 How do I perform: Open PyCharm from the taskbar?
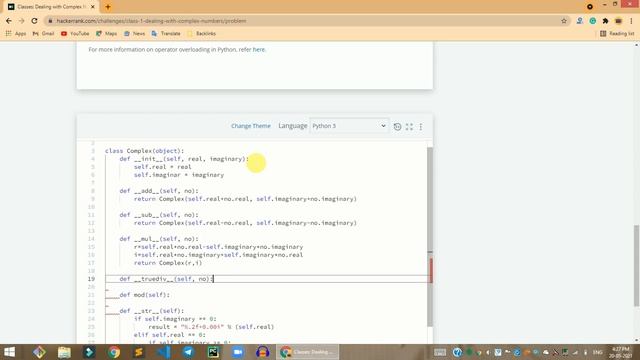(213, 352)
